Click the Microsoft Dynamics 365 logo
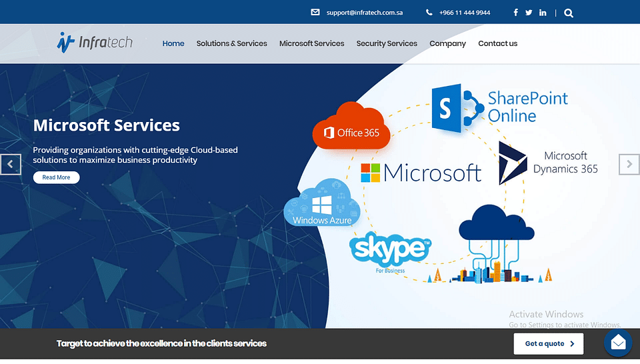The height and width of the screenshot is (364, 640). (548, 163)
